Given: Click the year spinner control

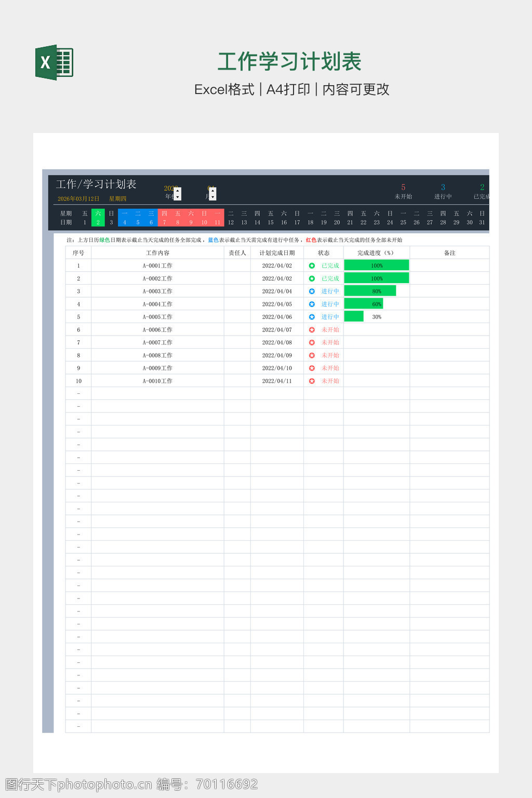Looking at the screenshot, I should tap(178, 194).
